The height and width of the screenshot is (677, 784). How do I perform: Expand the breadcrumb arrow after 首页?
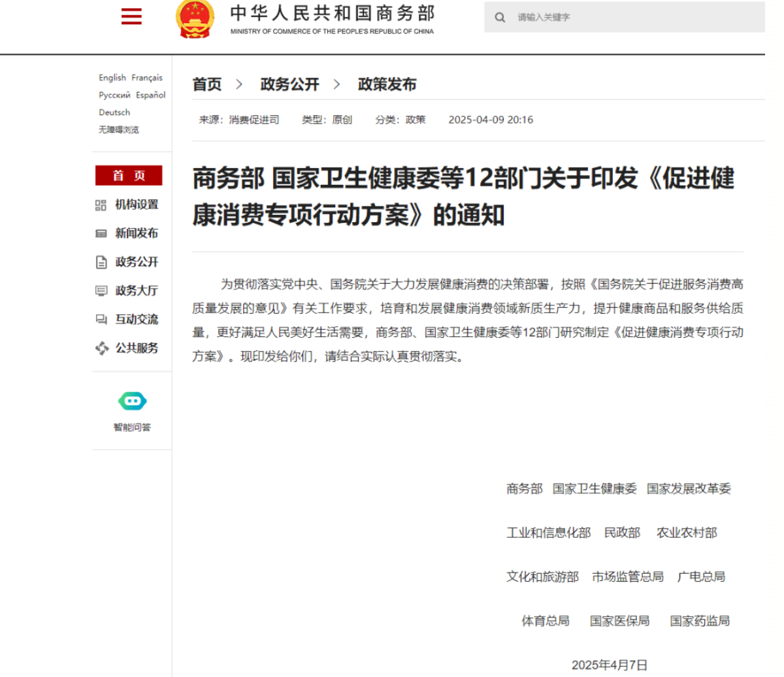(x=239, y=84)
